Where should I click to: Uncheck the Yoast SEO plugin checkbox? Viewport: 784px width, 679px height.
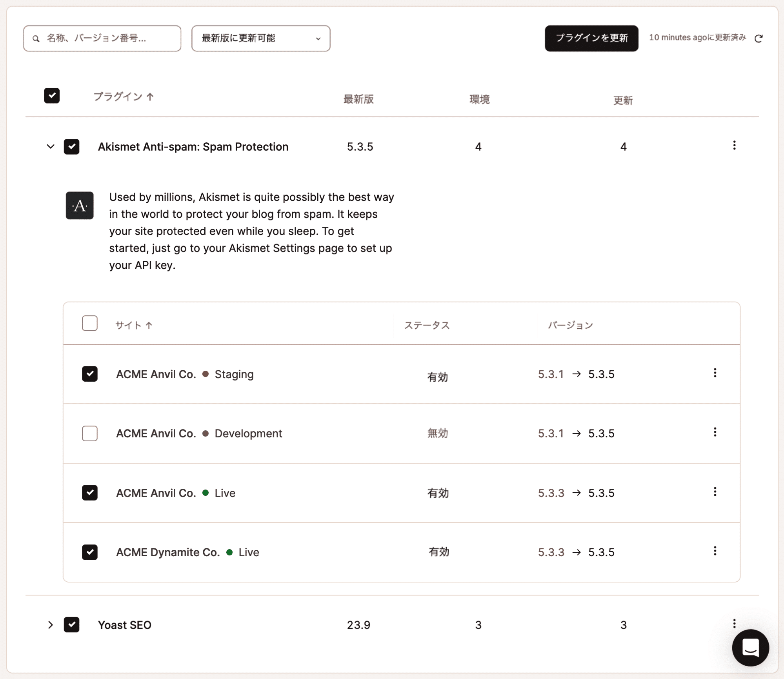(x=72, y=625)
